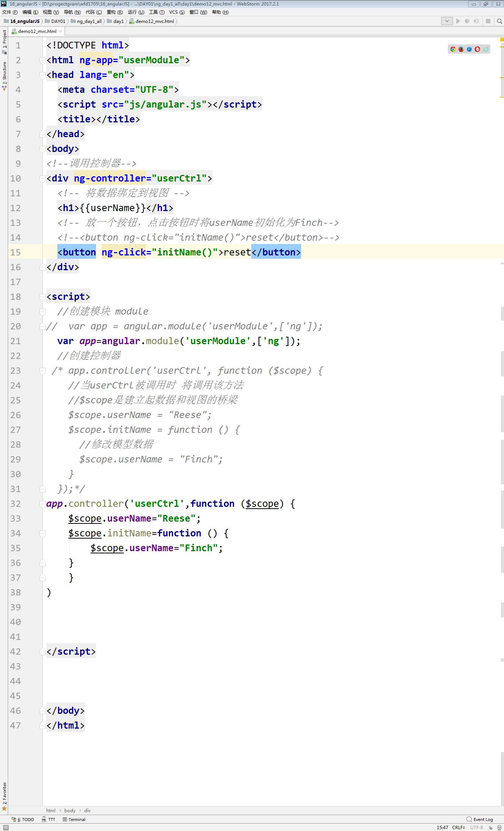Open the Favorites tool window
Viewport: 504px width, 831px height.
(4, 796)
